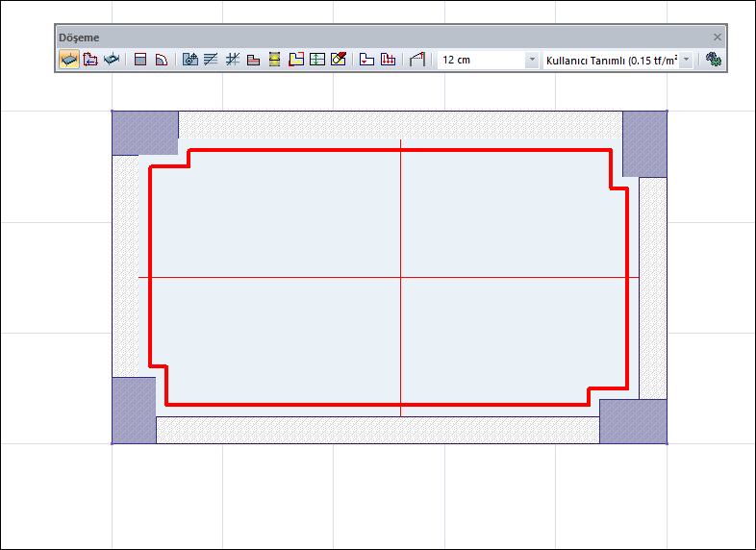This screenshot has width=756, height=550.
Task: Click the red slab with arrow icon
Action: 90,60
